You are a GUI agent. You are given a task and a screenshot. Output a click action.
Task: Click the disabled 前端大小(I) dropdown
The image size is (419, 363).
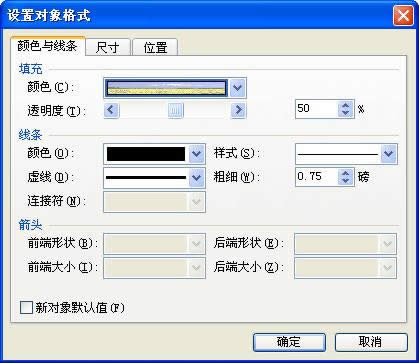click(x=154, y=267)
